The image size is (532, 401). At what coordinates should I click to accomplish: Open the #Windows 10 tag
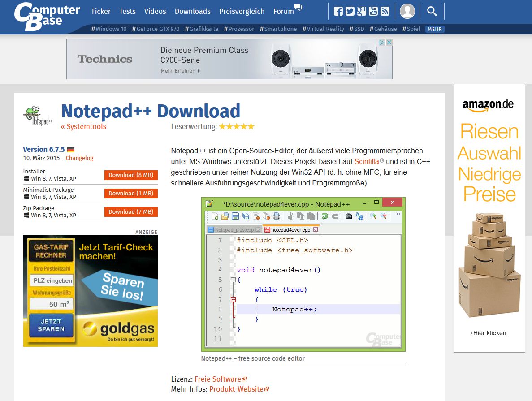109,29
